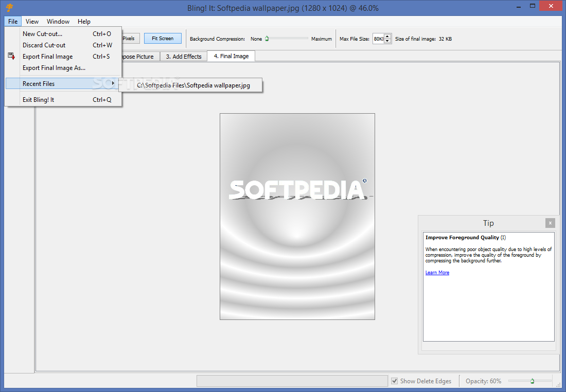Click the None compression label
This screenshot has height=392, width=566.
click(x=256, y=39)
